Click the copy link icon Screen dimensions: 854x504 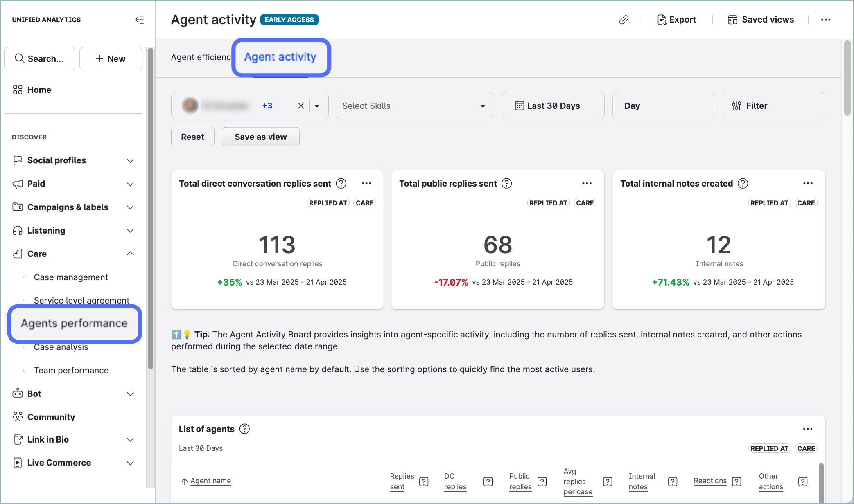click(x=624, y=20)
